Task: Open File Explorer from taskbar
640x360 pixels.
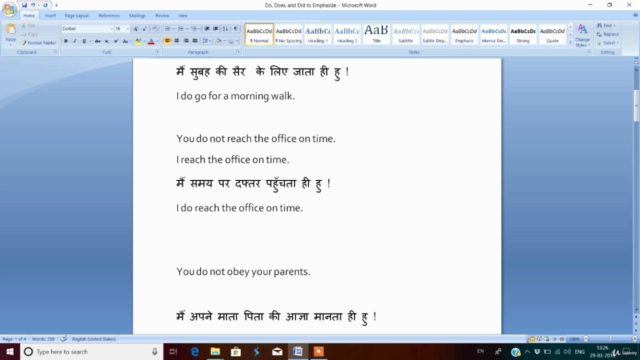Action: pyautogui.click(x=215, y=351)
